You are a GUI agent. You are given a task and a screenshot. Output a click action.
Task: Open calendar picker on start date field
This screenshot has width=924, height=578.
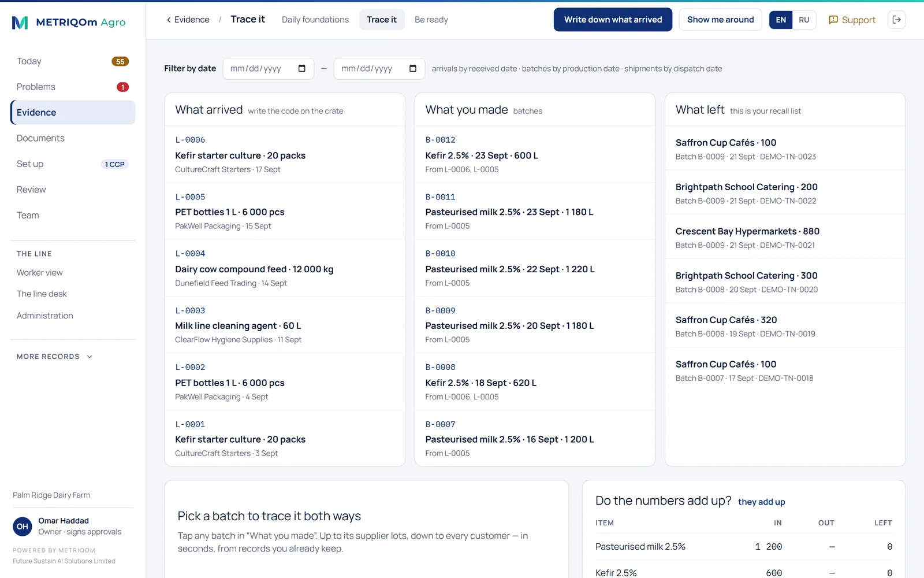click(x=301, y=68)
